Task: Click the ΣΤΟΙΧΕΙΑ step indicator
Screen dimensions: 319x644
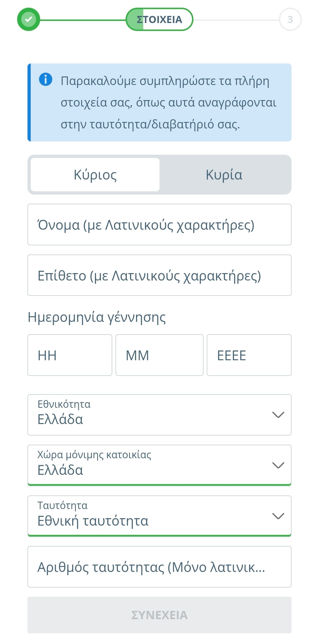Action: [159, 19]
